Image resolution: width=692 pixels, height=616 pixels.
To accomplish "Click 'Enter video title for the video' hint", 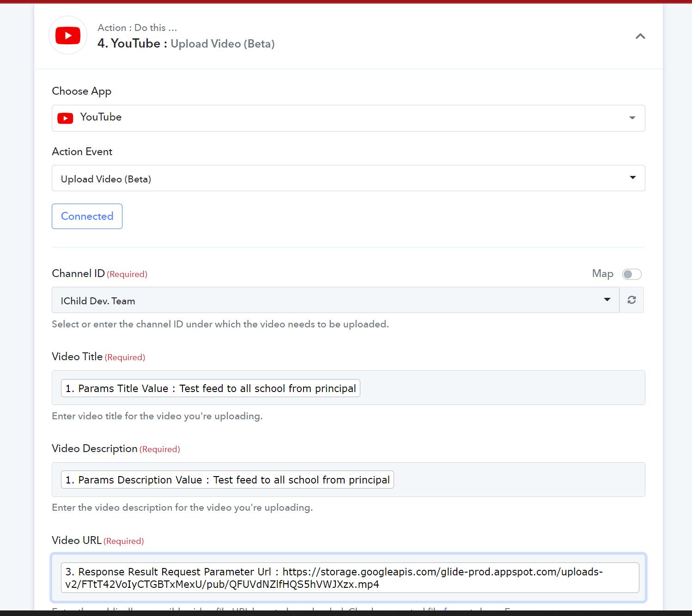I will tap(157, 416).
